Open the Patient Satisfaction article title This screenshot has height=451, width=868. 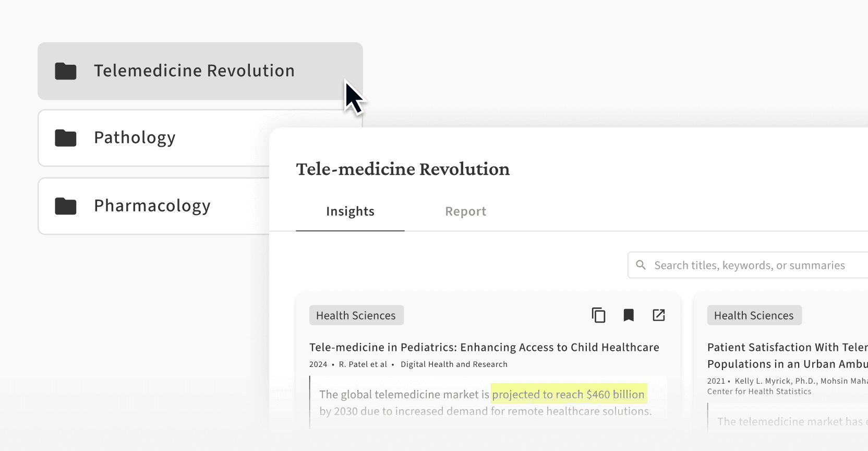point(788,355)
